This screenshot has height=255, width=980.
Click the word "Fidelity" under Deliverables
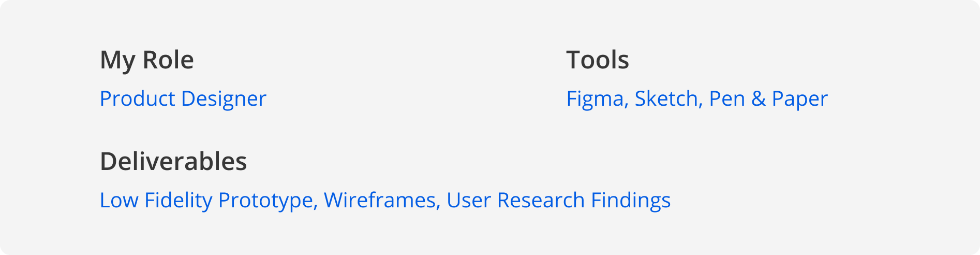tap(178, 201)
